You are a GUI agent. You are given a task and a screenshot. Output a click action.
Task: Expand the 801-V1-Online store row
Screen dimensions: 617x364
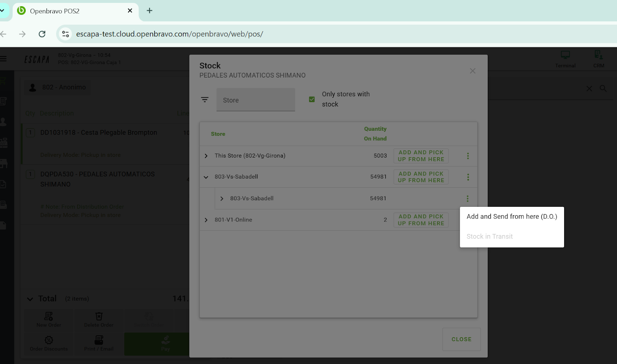tap(206, 220)
